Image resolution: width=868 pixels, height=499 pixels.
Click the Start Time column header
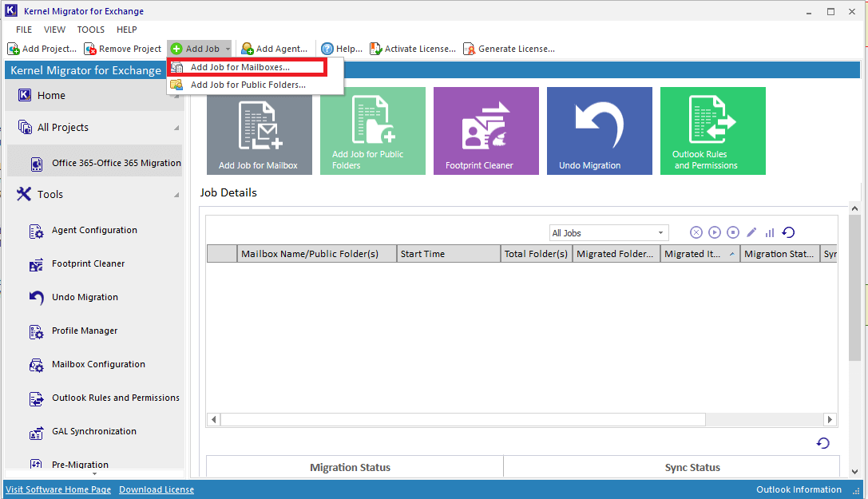[x=449, y=253]
